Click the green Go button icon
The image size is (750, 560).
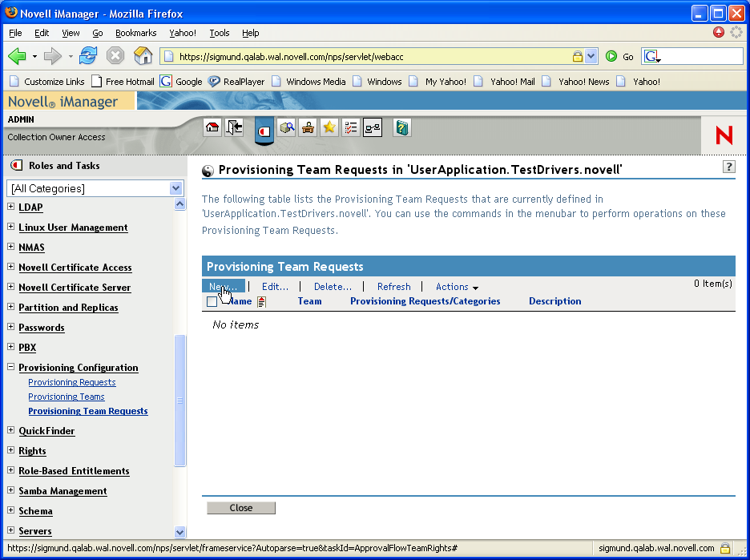pos(611,56)
